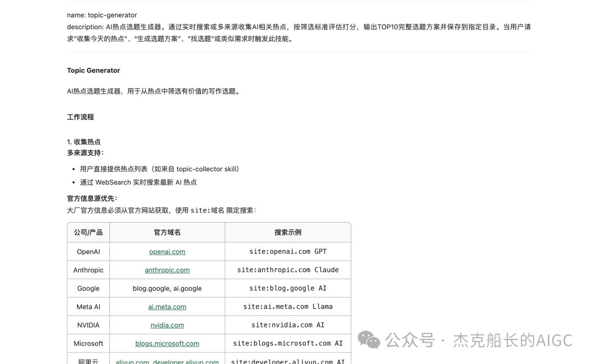
Task: Open the ai.meta.com link
Action: [167, 307]
